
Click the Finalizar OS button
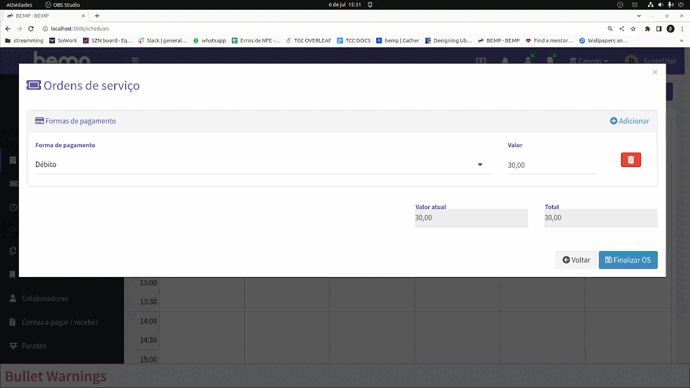628,260
